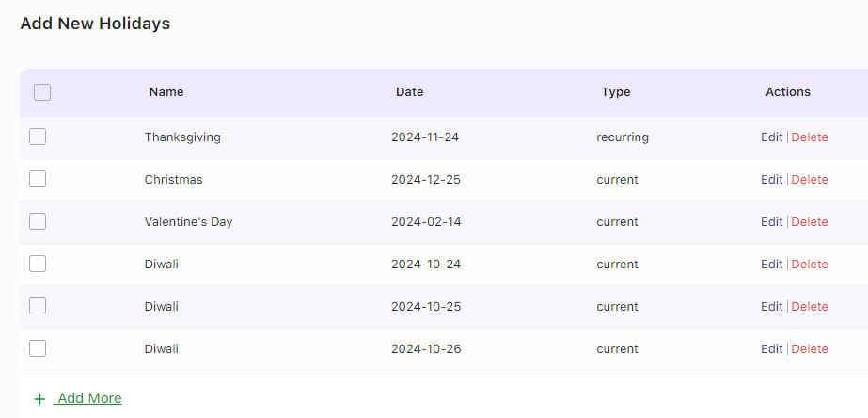Select the Christmas row checkbox

(x=38, y=179)
